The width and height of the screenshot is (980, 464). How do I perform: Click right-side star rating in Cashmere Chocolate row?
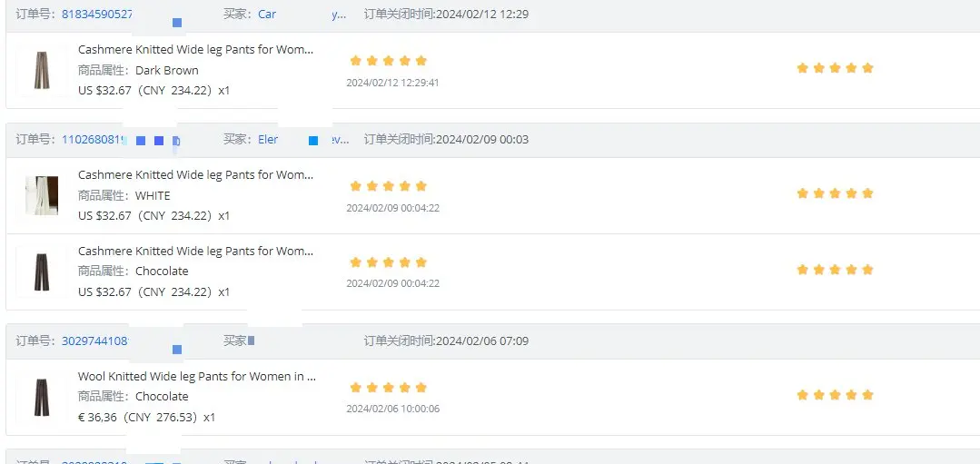835,270
